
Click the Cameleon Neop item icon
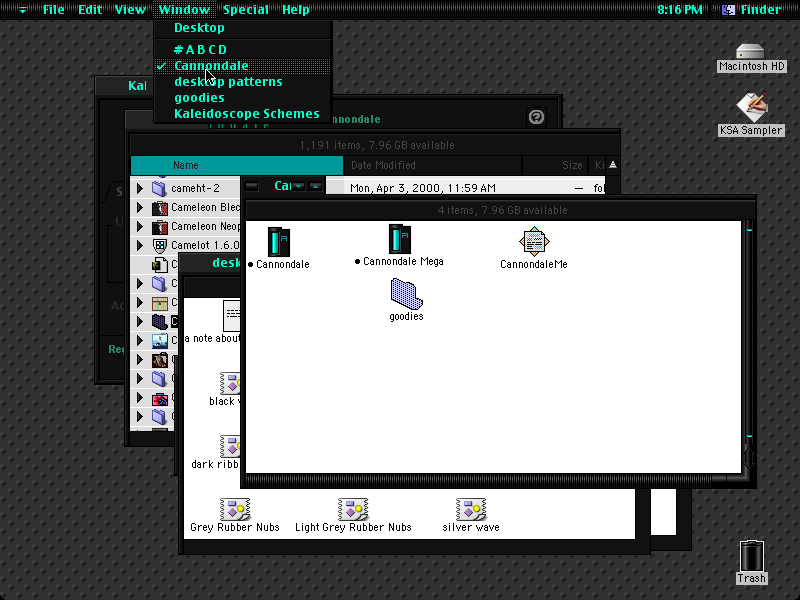(160, 227)
